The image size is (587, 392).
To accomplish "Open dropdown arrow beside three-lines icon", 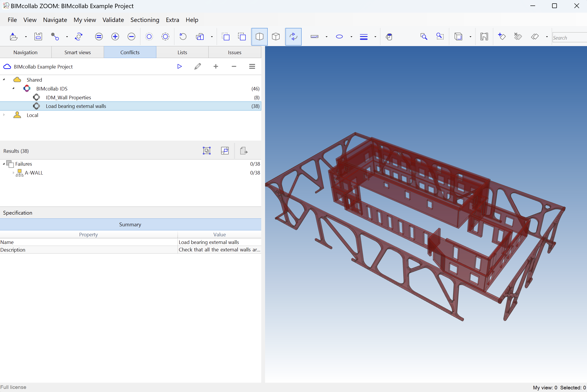I will pos(375,37).
